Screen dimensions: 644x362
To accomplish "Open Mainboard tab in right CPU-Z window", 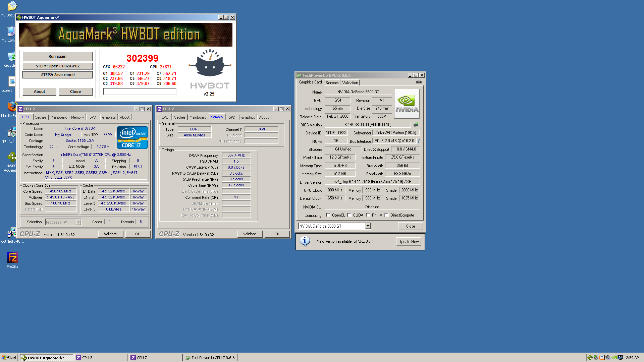I will pyautogui.click(x=198, y=117).
